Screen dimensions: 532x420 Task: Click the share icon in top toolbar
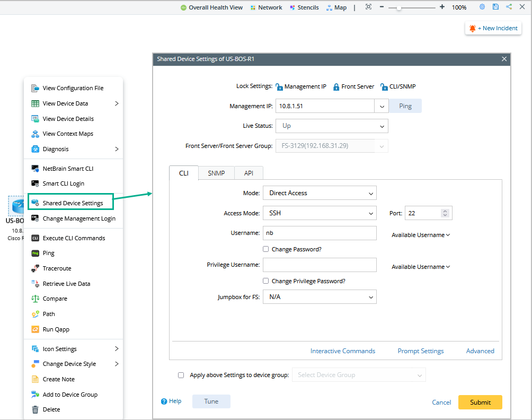pos(509,7)
